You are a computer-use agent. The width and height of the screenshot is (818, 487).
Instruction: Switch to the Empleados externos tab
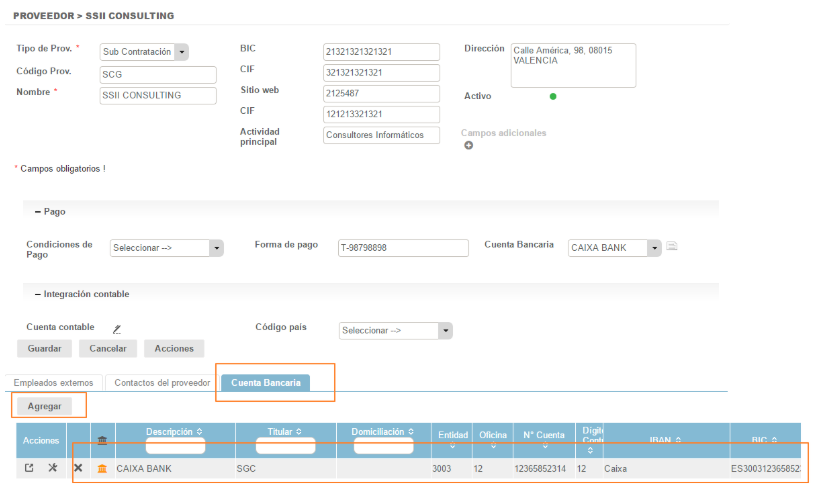(54, 382)
